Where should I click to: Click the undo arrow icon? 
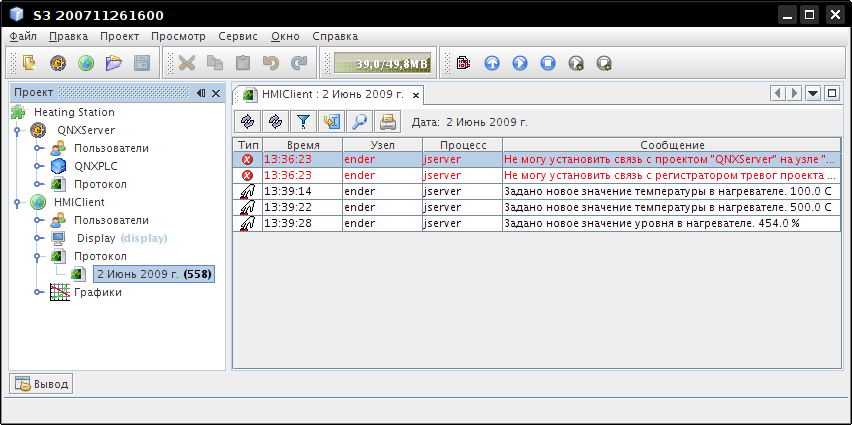[271, 63]
